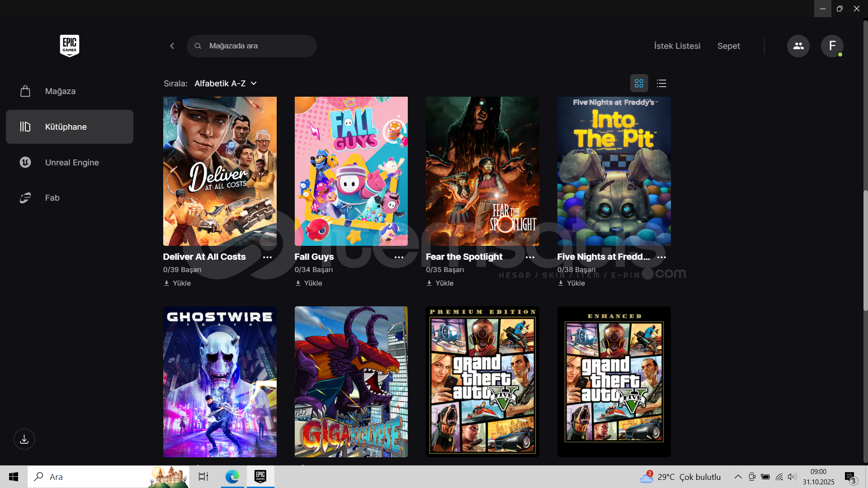Expand the Alfabetik A-Z sort dropdown
Viewport: 868px width, 488px height.
coord(226,84)
